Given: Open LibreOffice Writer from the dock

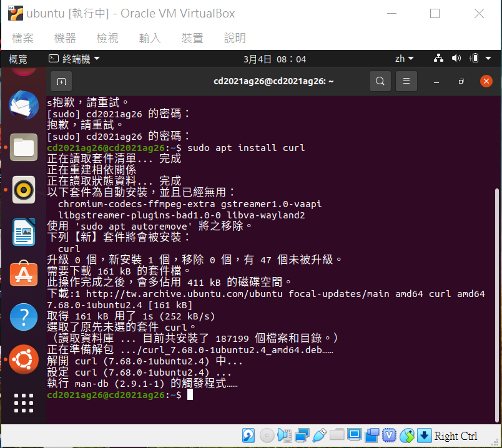Looking at the screenshot, I should pos(24,232).
